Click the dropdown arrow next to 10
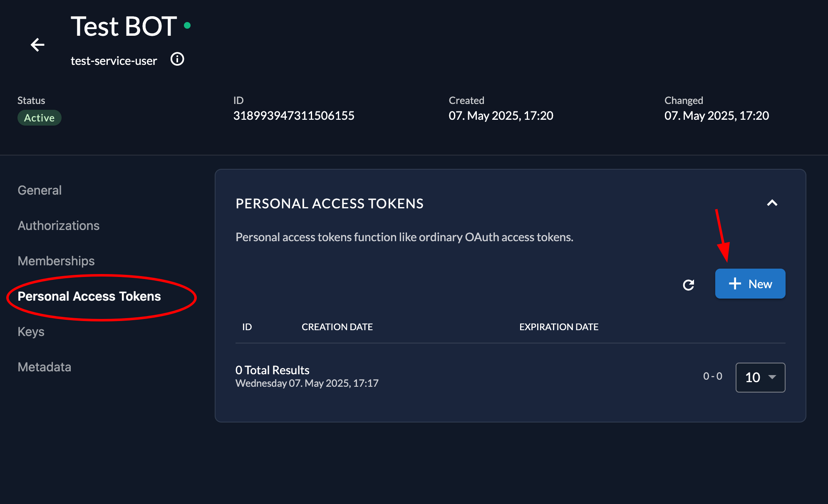828x504 pixels. tap(772, 378)
